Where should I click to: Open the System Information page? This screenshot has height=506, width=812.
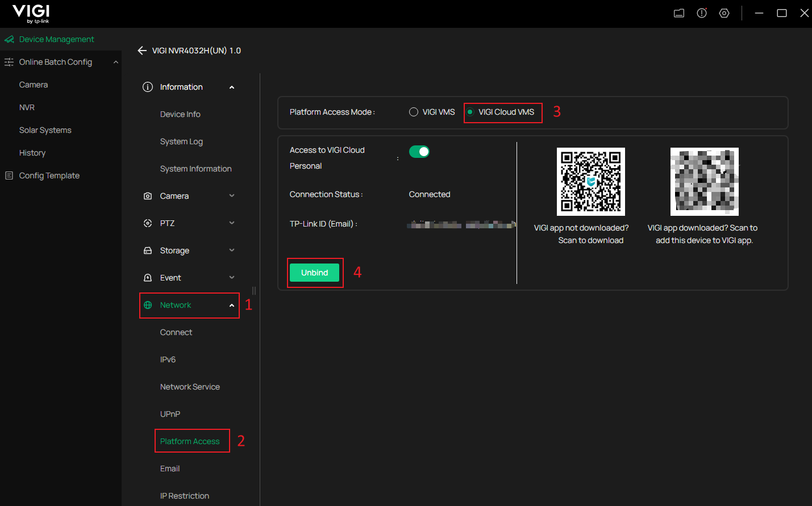pyautogui.click(x=196, y=169)
